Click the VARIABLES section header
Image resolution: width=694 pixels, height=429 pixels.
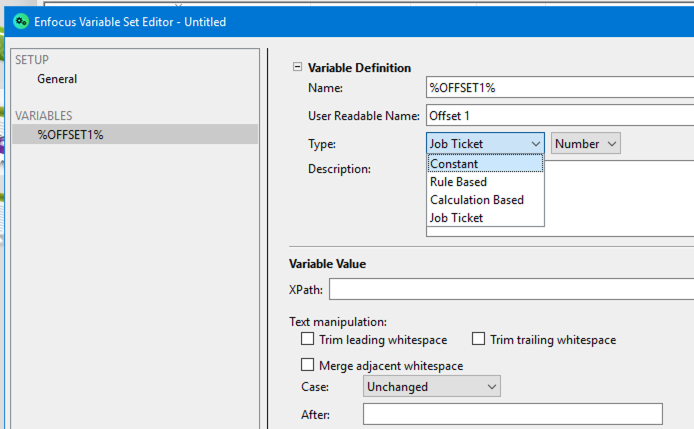point(43,116)
